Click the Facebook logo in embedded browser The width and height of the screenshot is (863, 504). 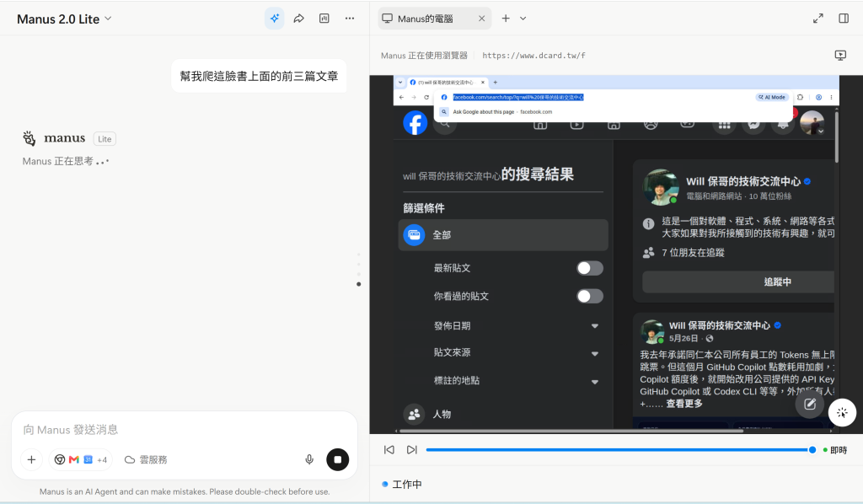click(x=415, y=123)
